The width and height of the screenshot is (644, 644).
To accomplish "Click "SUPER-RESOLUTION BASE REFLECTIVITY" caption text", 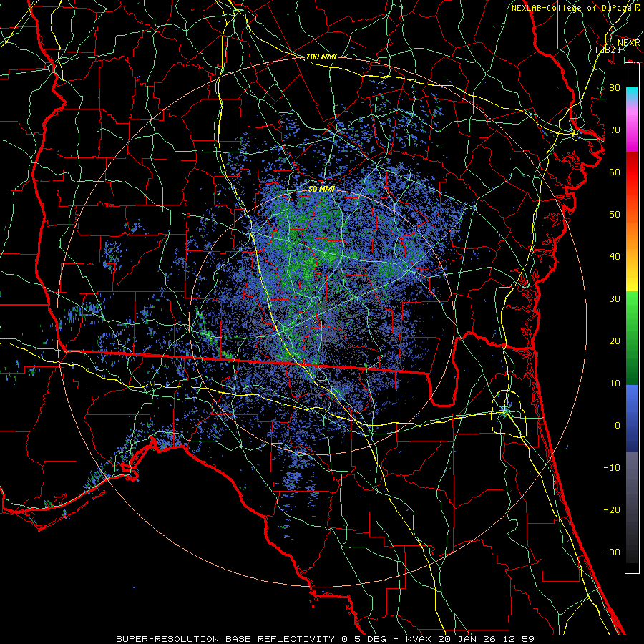I will click(x=225, y=639).
